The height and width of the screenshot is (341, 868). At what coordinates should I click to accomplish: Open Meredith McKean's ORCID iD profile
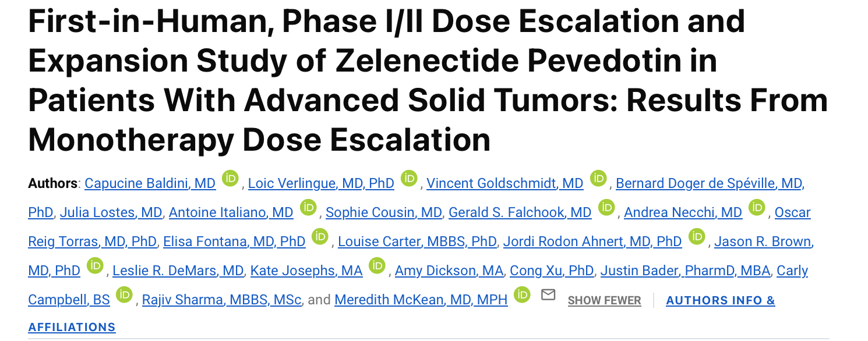521,295
